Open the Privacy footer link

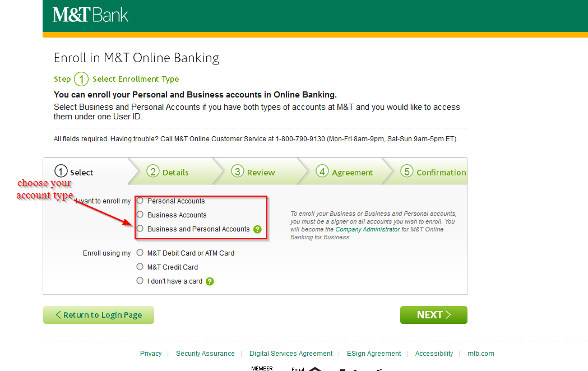point(151,354)
